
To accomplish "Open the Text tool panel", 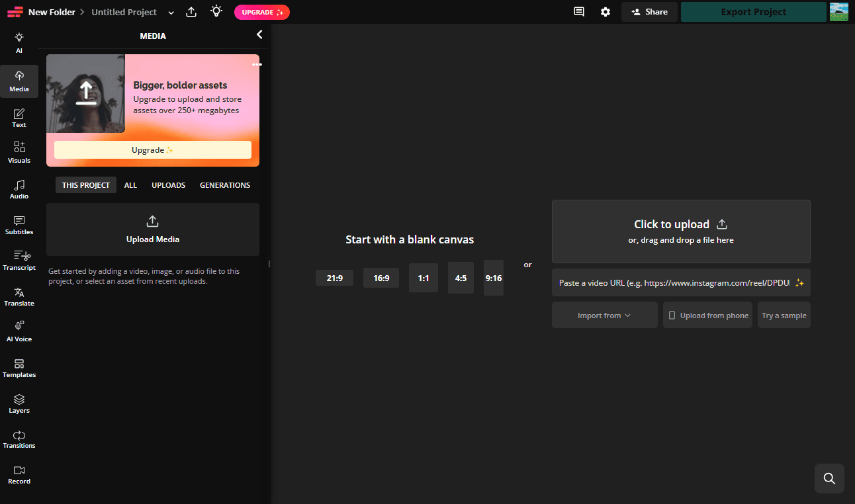I will [x=19, y=118].
